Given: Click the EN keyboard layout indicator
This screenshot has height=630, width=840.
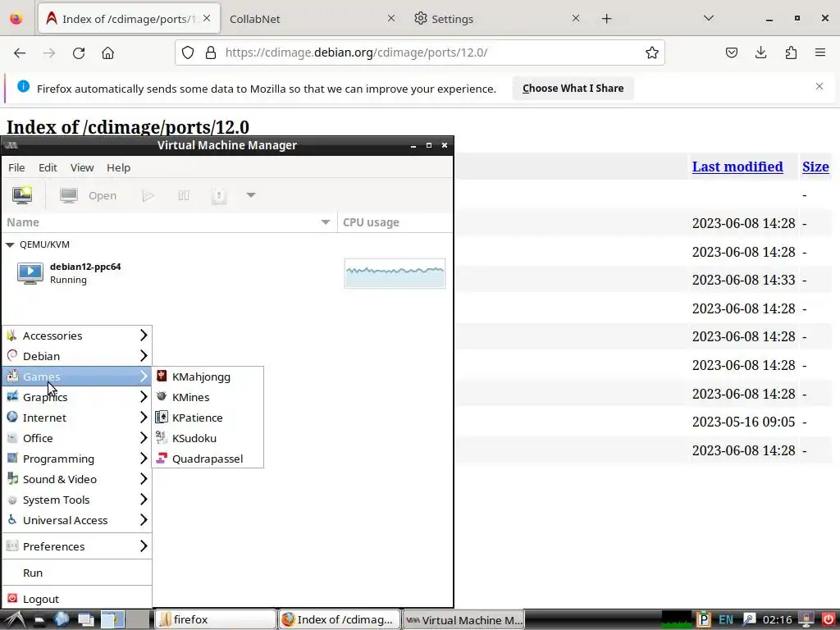Looking at the screenshot, I should [726, 620].
